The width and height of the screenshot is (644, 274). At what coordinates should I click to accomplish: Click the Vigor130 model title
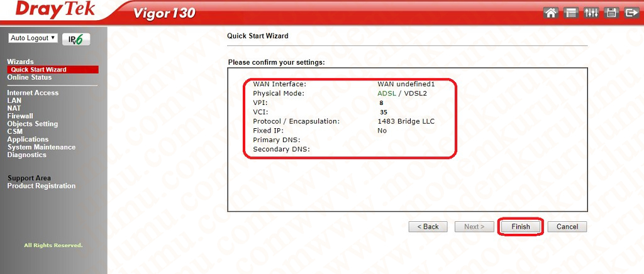coord(164,14)
